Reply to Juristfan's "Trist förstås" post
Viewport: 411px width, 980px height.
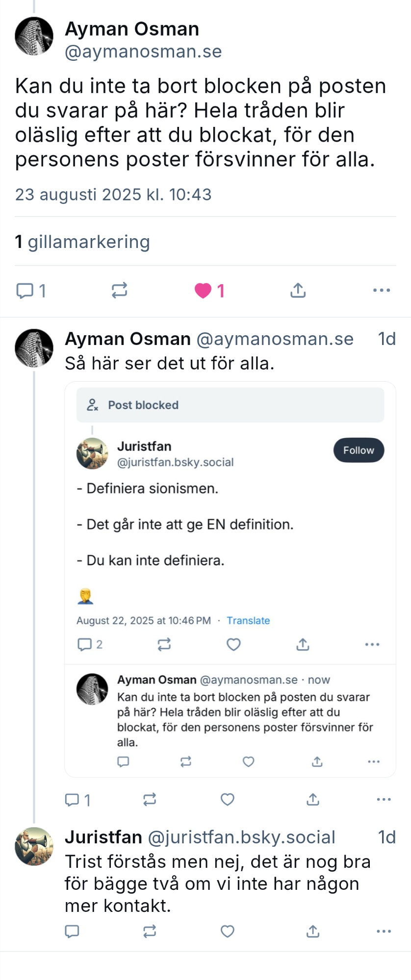(72, 931)
